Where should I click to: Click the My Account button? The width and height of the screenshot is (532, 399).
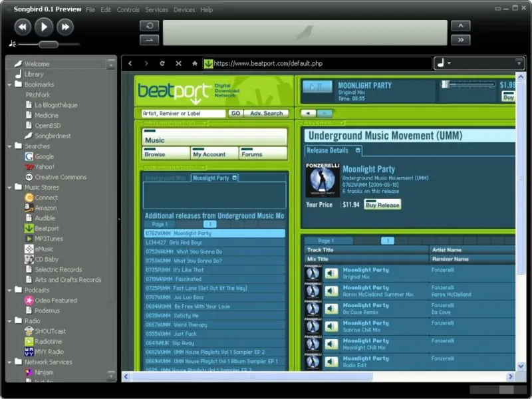(x=214, y=153)
